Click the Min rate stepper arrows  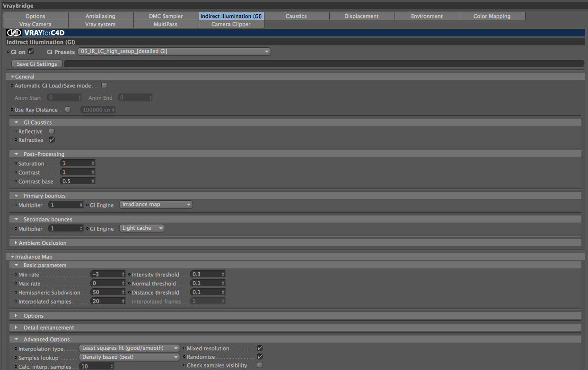click(123, 275)
